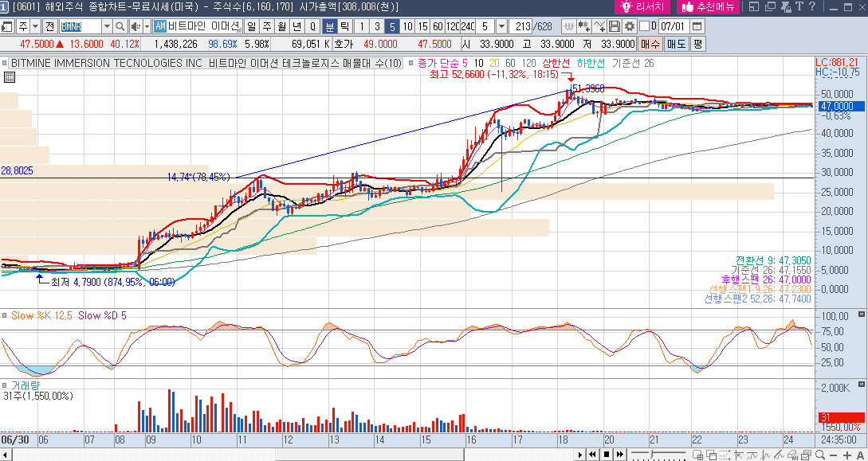Click the won currency conversion icon
This screenshot has height=461, width=868.
568,26
